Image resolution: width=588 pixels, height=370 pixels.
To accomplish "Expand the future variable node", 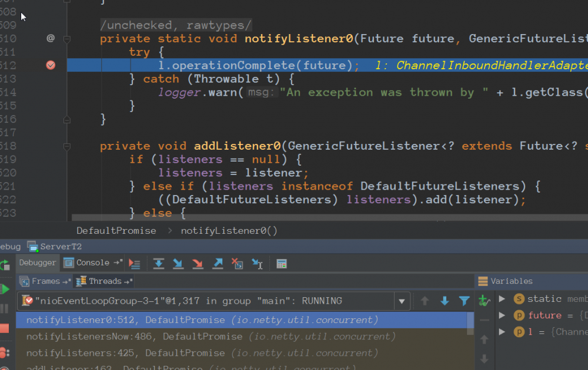I will pyautogui.click(x=502, y=315).
